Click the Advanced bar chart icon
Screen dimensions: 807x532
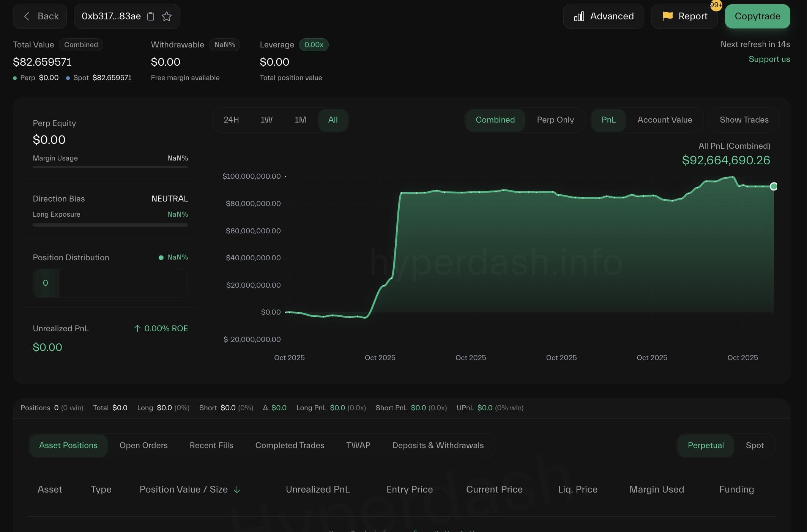579,16
